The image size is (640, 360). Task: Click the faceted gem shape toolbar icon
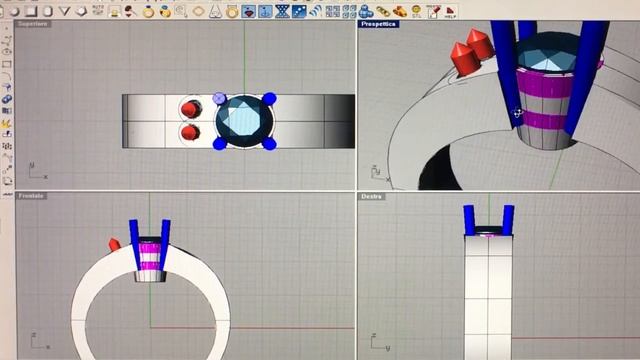pos(81,11)
